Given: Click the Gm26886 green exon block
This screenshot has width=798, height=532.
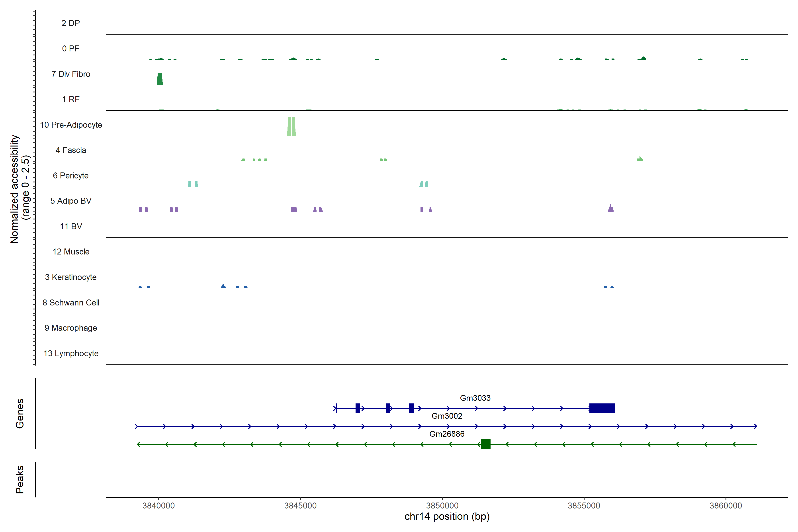Looking at the screenshot, I should pyautogui.click(x=485, y=444).
